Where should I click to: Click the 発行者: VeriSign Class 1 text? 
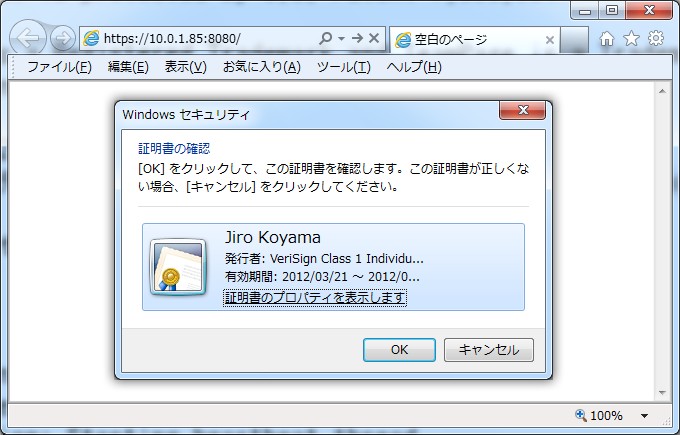click(x=324, y=259)
